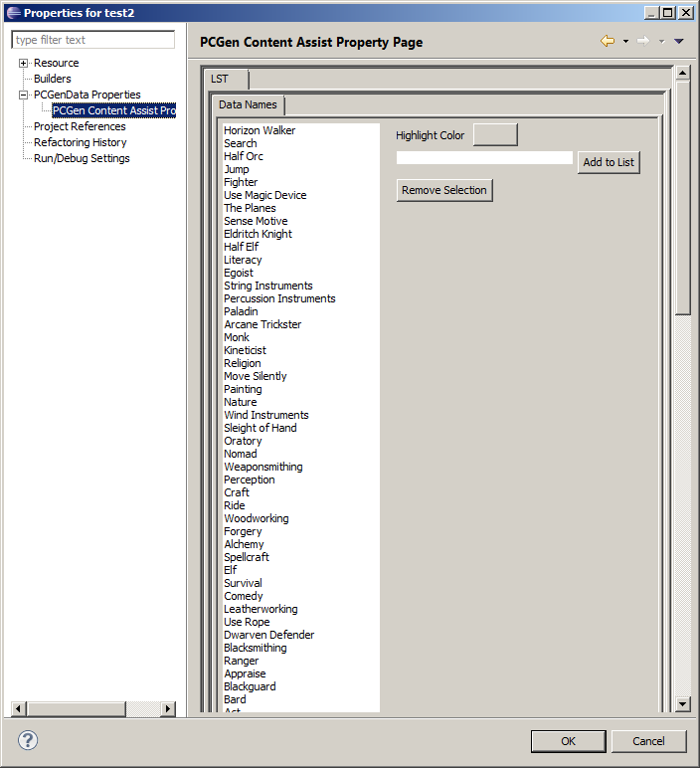Open the back history dropdown arrow

point(625,42)
